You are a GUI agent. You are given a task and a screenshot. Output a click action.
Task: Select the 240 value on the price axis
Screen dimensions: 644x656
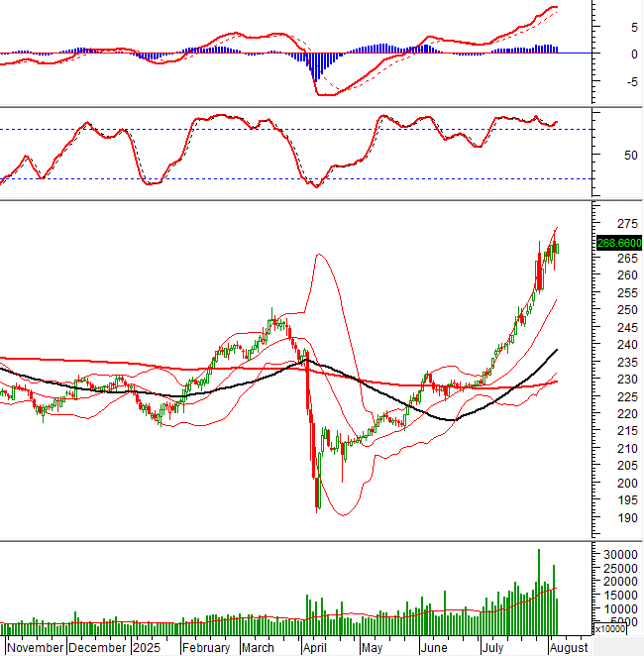point(628,345)
